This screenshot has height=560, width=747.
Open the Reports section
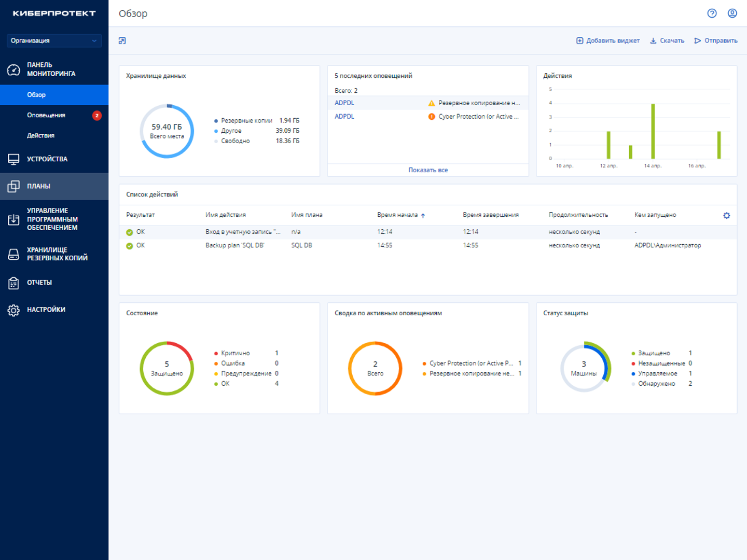tap(39, 283)
